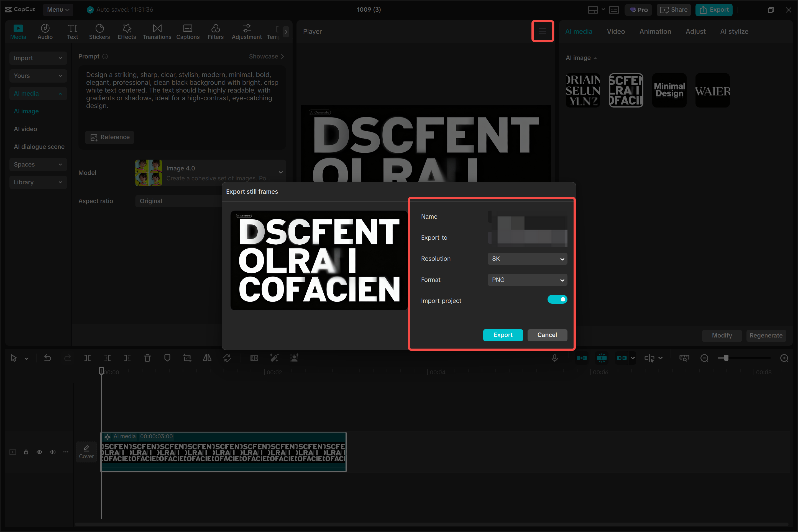Click the Mirror/flip icon in the timeline toolbar

(x=207, y=358)
